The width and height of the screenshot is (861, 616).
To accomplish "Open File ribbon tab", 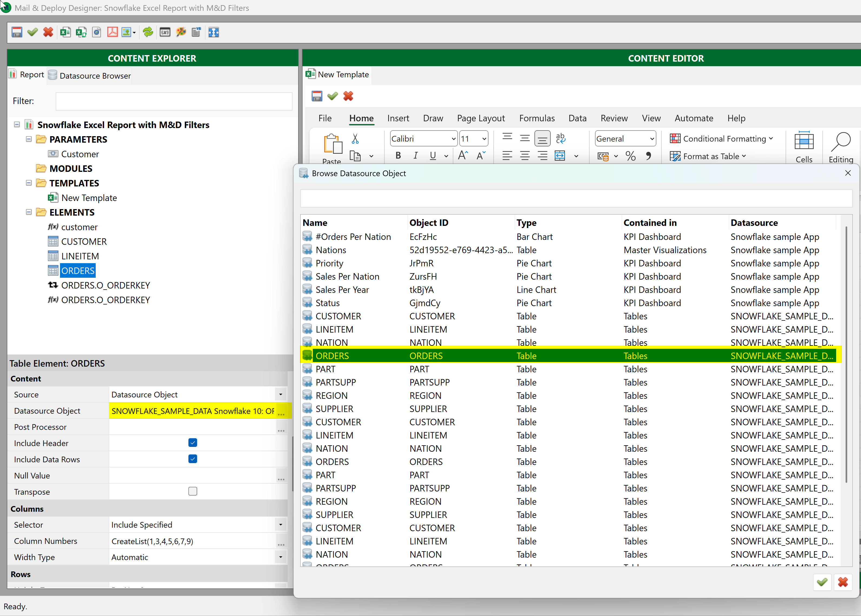I will coord(325,118).
